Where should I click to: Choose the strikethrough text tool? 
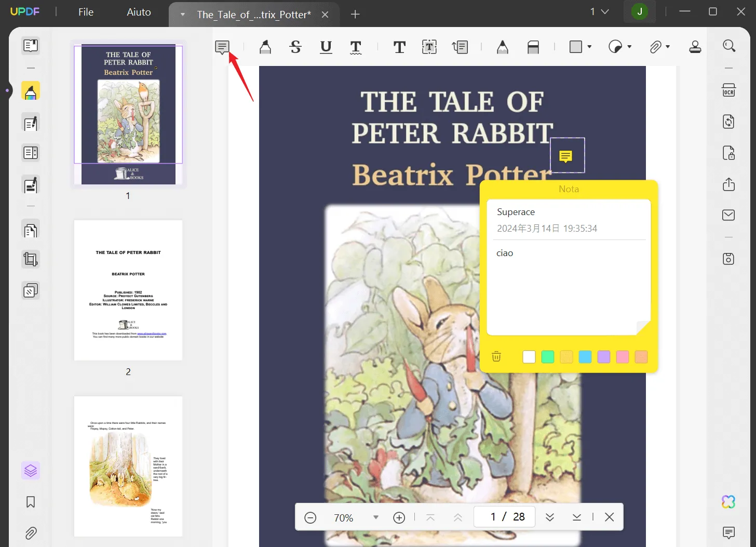(295, 47)
